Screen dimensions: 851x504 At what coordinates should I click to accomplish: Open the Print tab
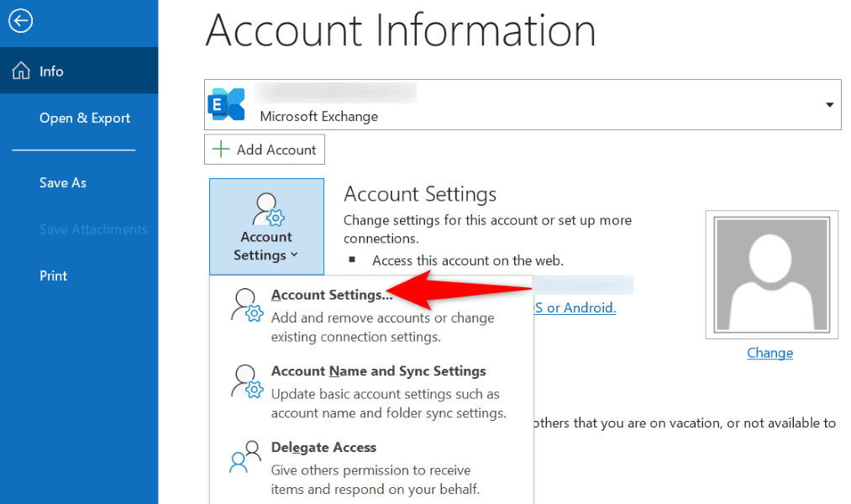[54, 276]
